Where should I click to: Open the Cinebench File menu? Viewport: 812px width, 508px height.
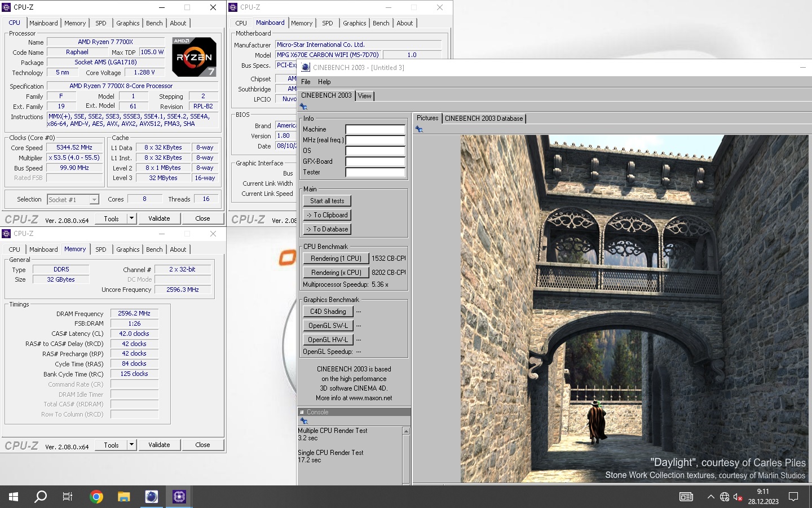coord(306,82)
